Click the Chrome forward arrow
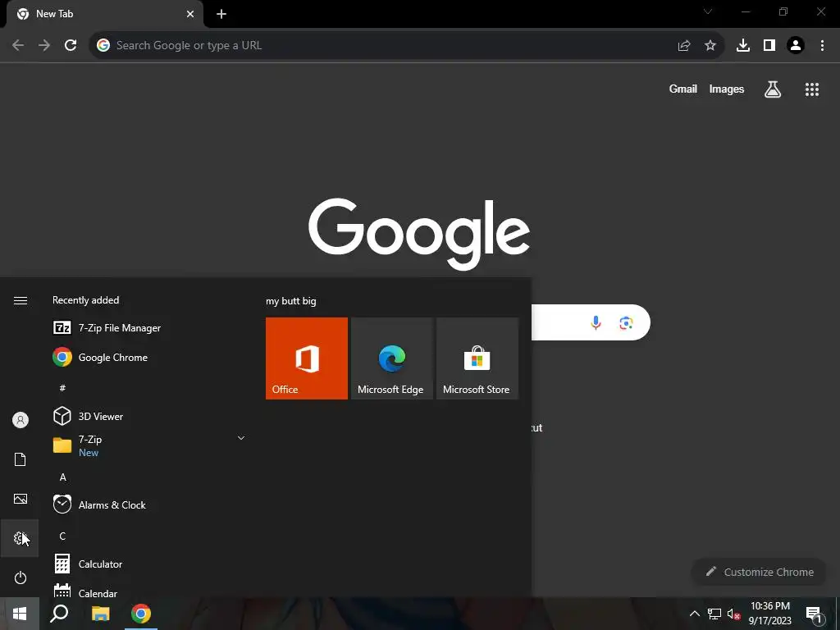The image size is (840, 630). (44, 46)
